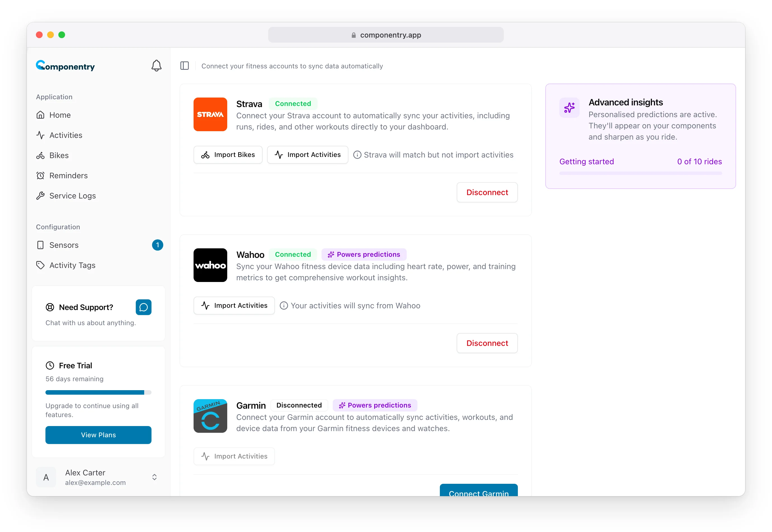The height and width of the screenshot is (532, 772).
Task: Click the Advanced insights rides progress bar
Action: pyautogui.click(x=640, y=173)
